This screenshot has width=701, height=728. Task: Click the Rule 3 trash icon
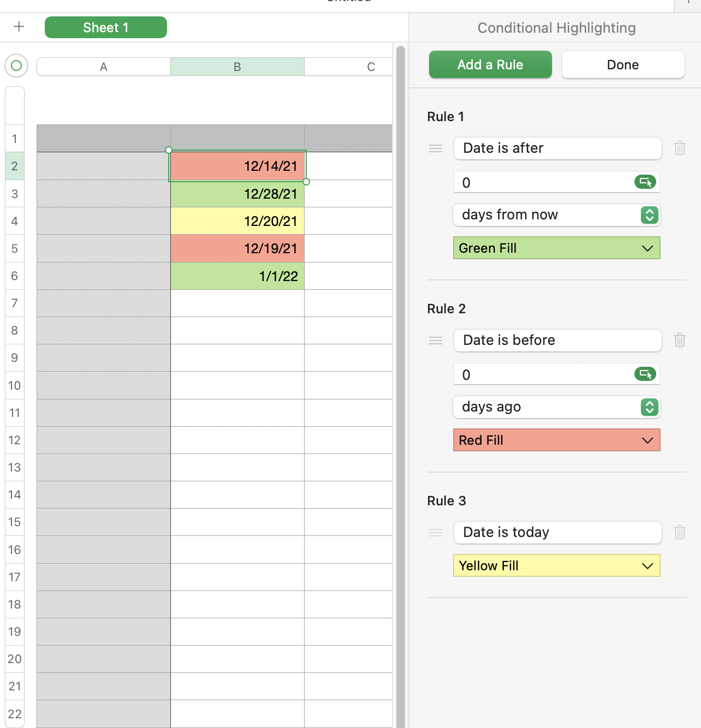(680, 532)
